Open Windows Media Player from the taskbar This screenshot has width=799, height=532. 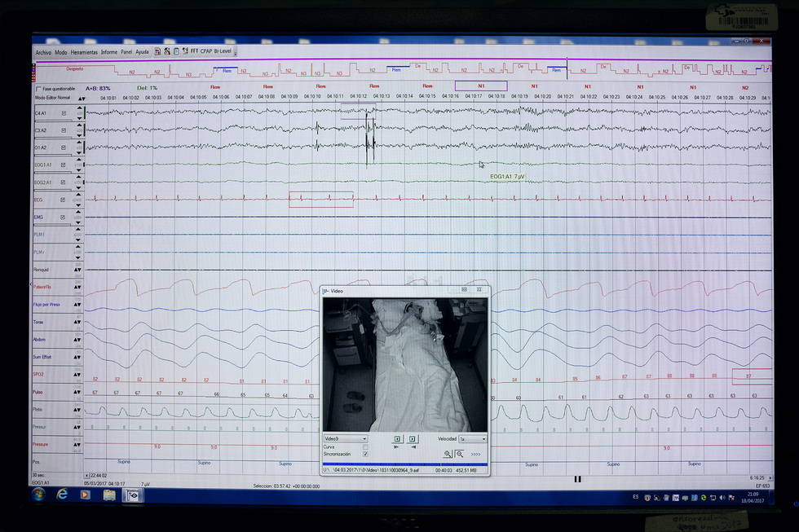pos(85,494)
